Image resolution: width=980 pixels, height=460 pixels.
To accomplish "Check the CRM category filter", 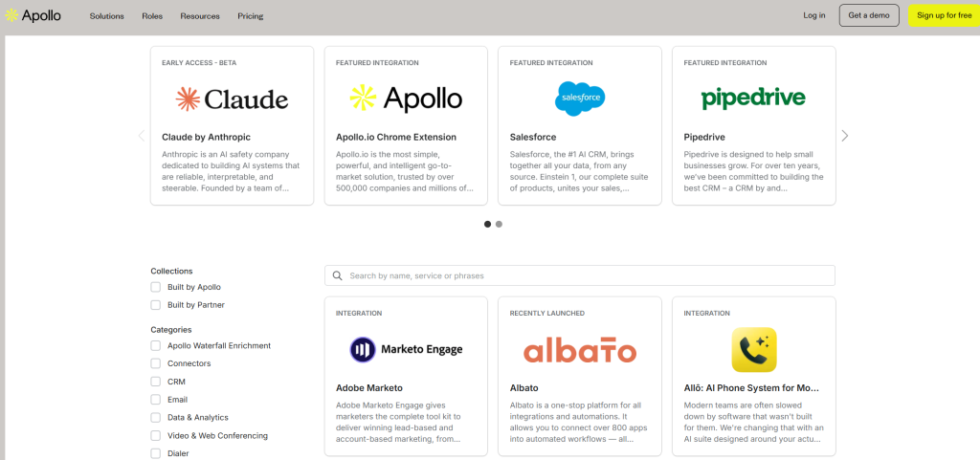I will coord(156,382).
